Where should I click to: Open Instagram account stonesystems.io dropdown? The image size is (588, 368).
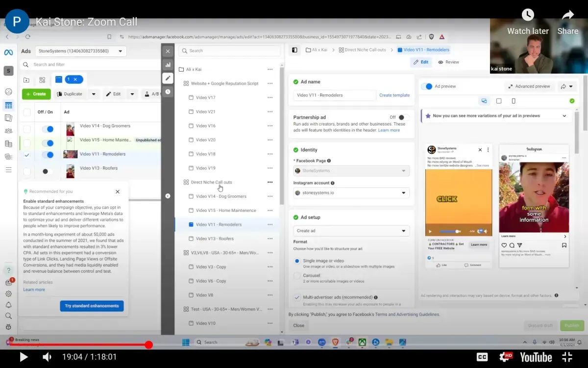tap(351, 193)
